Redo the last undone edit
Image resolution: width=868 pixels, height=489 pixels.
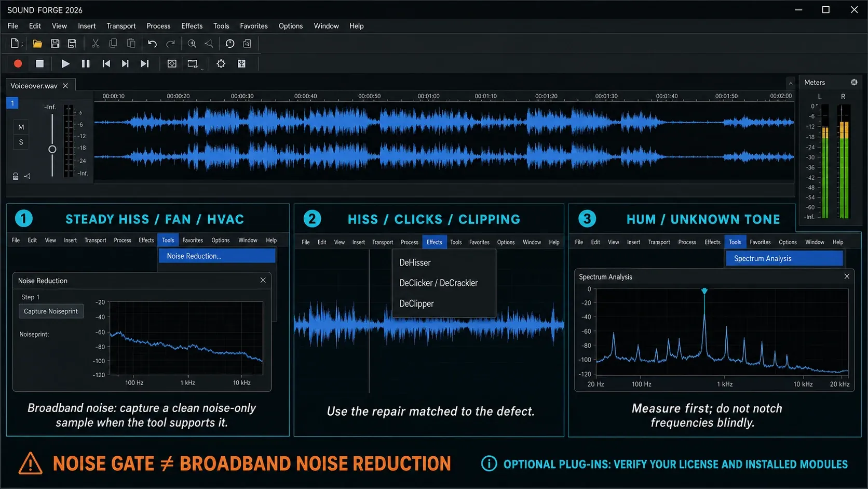pyautogui.click(x=170, y=44)
